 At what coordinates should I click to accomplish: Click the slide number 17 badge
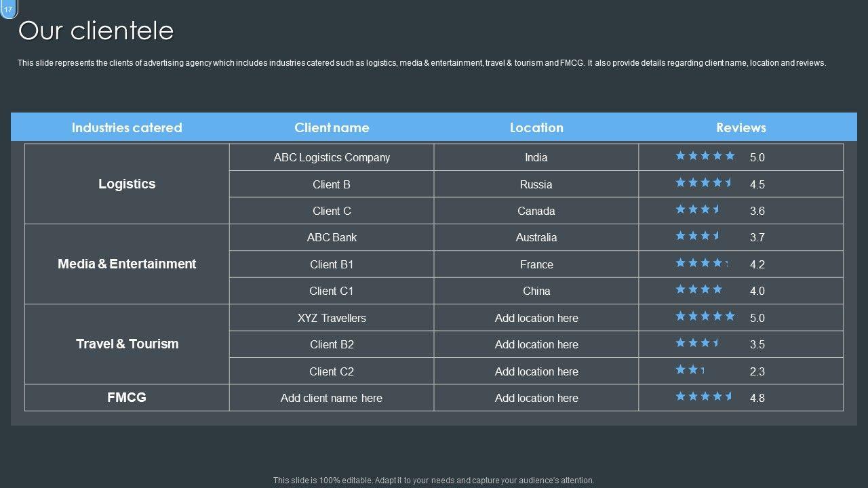coord(8,9)
